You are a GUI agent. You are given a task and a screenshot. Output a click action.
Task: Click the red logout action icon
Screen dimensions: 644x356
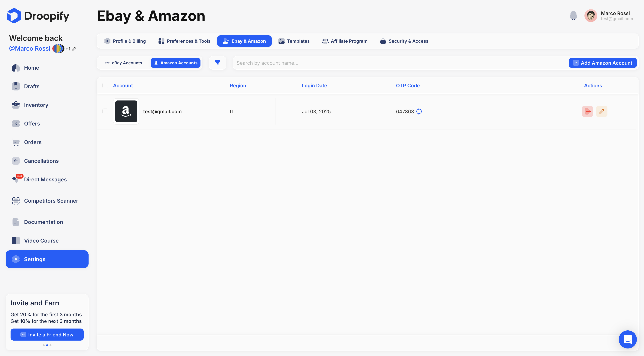point(587,111)
